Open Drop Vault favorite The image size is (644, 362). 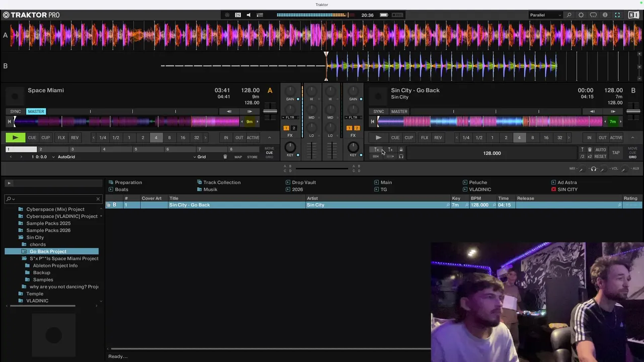pyautogui.click(x=301, y=183)
